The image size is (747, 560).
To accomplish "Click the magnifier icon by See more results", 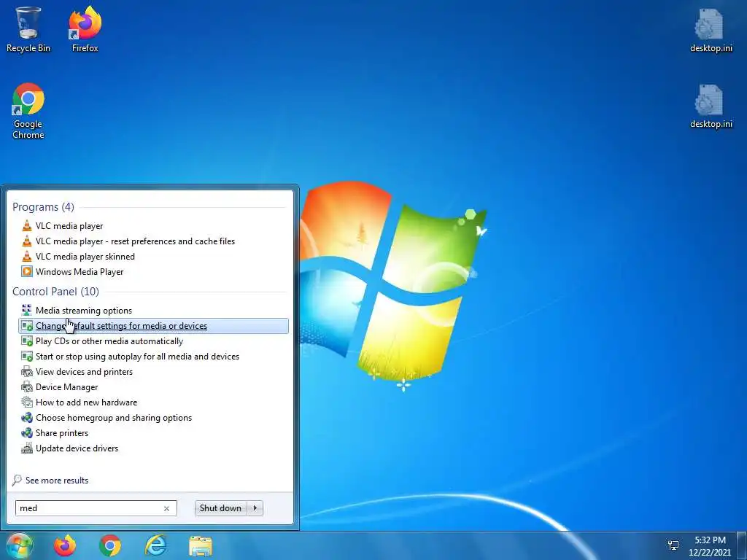I will (x=17, y=480).
